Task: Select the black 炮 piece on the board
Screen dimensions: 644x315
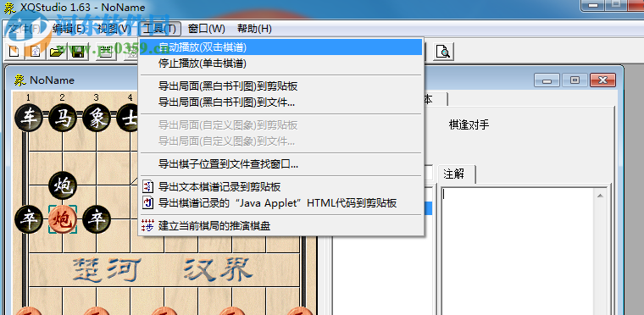Action: (63, 185)
